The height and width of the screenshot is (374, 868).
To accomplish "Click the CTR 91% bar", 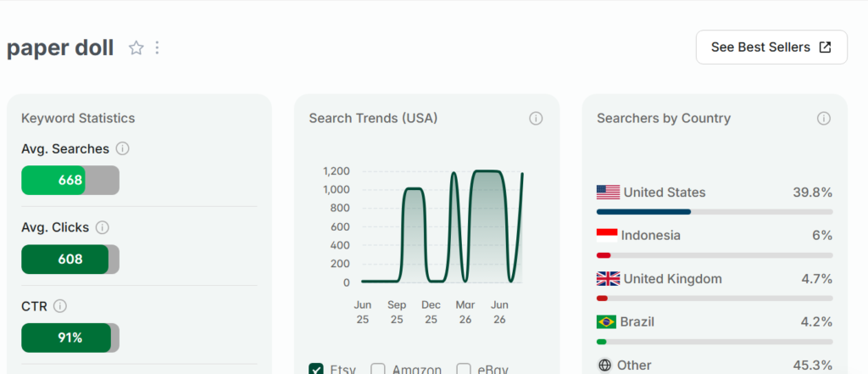I will [70, 338].
